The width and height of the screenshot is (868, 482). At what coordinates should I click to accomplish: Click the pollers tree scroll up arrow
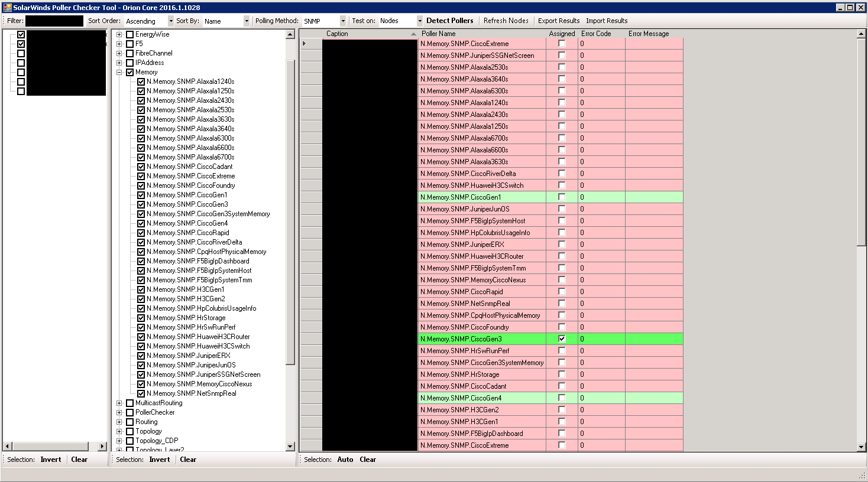click(290, 34)
